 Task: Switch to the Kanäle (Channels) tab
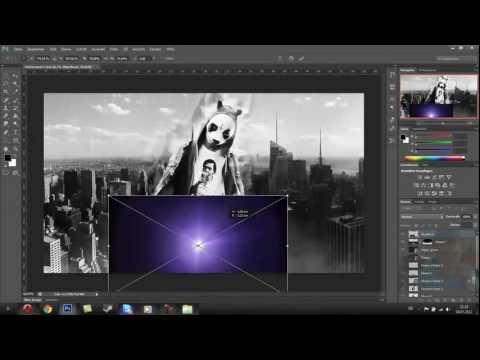[419, 202]
